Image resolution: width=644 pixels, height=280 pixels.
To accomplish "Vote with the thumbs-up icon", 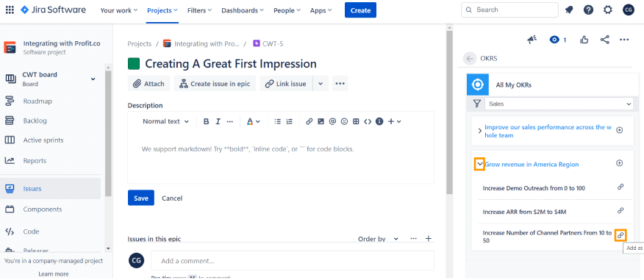I will point(584,40).
